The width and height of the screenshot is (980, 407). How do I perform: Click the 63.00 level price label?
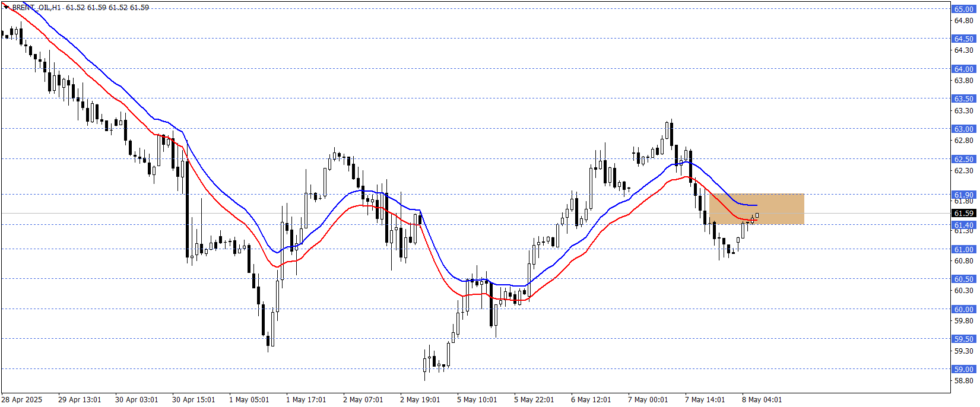click(x=964, y=129)
